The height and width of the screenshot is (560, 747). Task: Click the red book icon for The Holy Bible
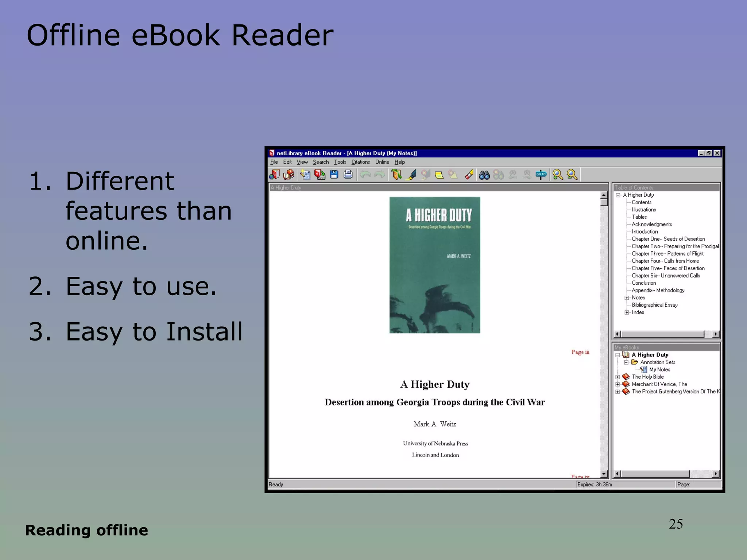[x=626, y=377]
